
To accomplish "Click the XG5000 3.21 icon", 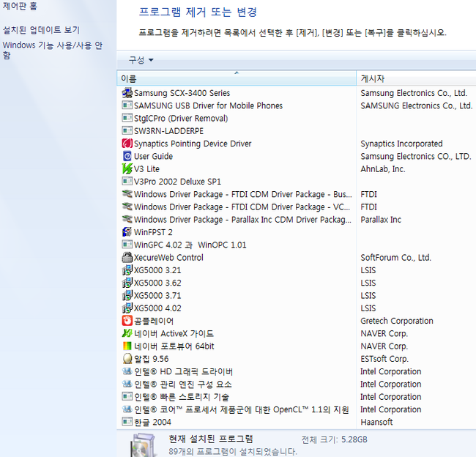I will point(127,270).
